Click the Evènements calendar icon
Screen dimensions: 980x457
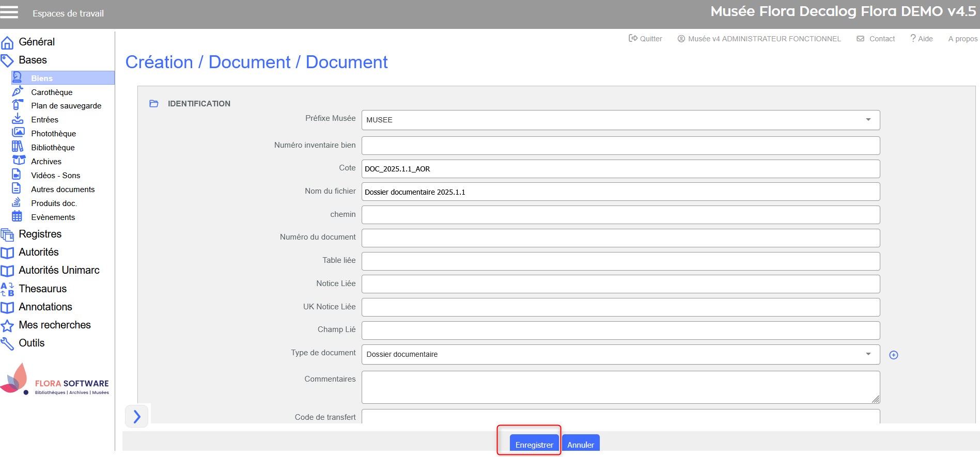[x=17, y=216]
